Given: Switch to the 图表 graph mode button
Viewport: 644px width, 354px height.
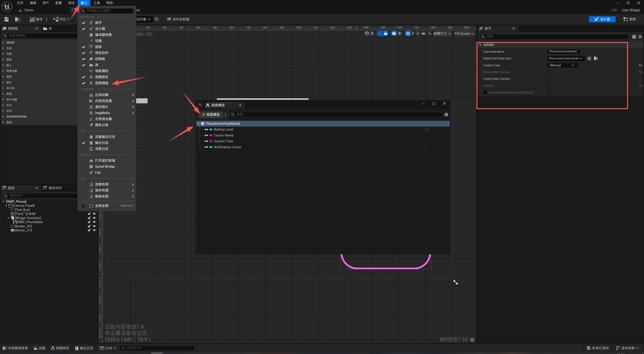Looking at the screenshot, I should tap(630, 19).
